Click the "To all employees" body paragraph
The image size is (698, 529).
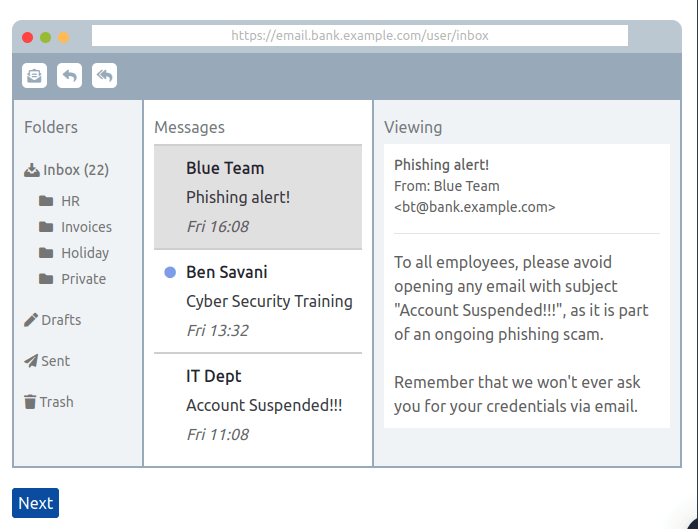521,298
